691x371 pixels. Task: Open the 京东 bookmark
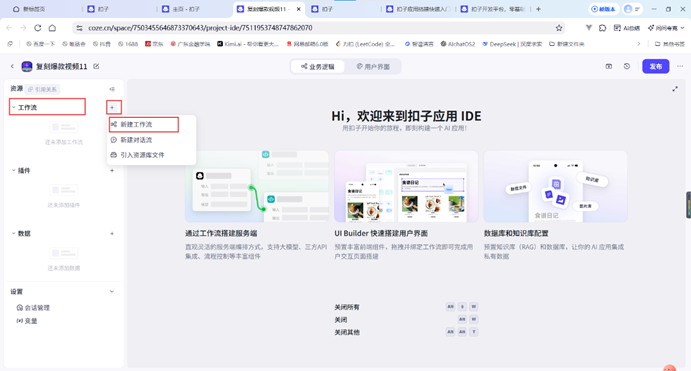[154, 44]
